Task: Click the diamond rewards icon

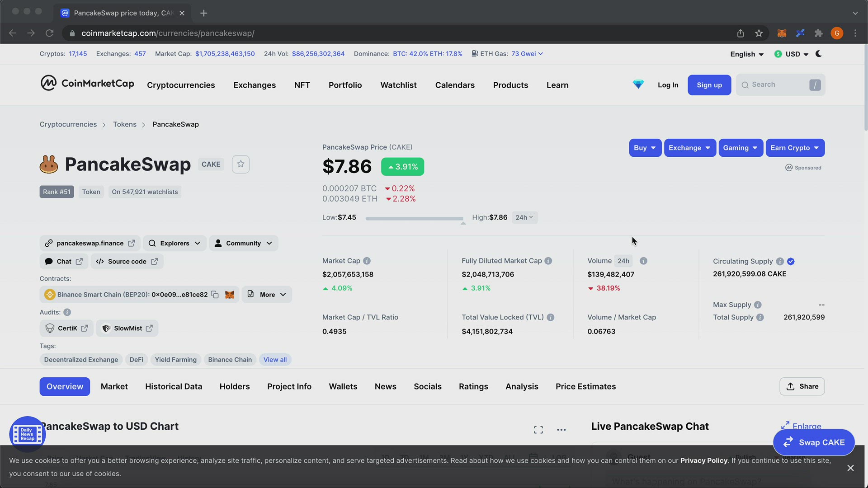Action: (x=638, y=84)
